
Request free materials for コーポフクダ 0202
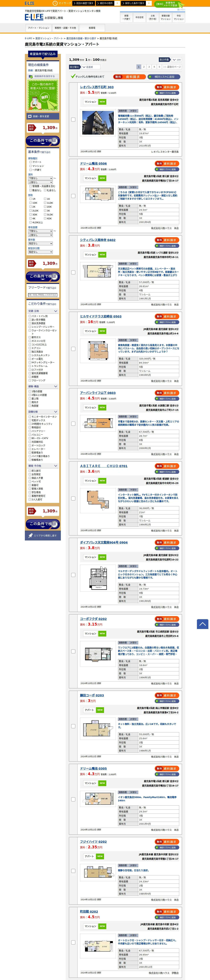(167, 619)
